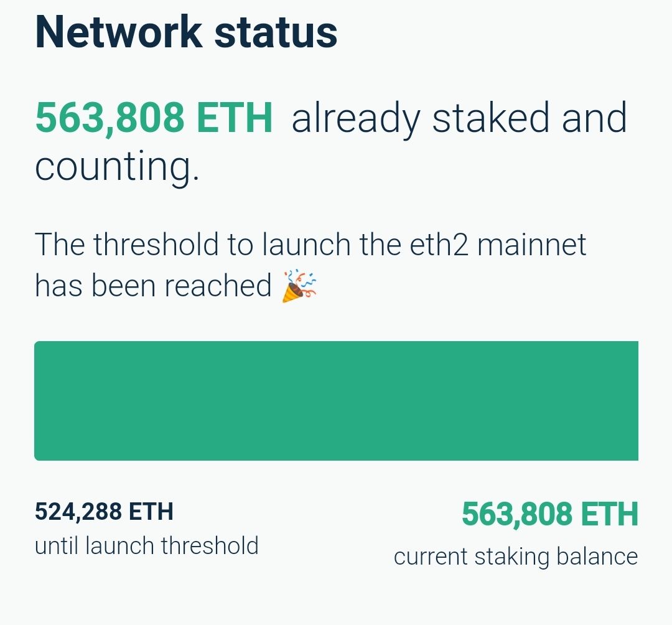Click the 563,808 ETH figure below the bar

[550, 514]
